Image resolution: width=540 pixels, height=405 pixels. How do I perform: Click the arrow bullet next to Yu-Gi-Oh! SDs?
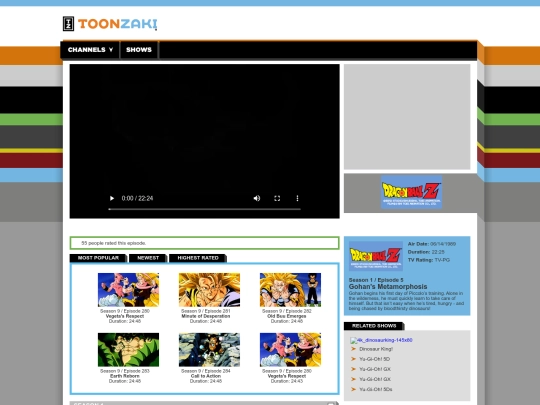[353, 389]
